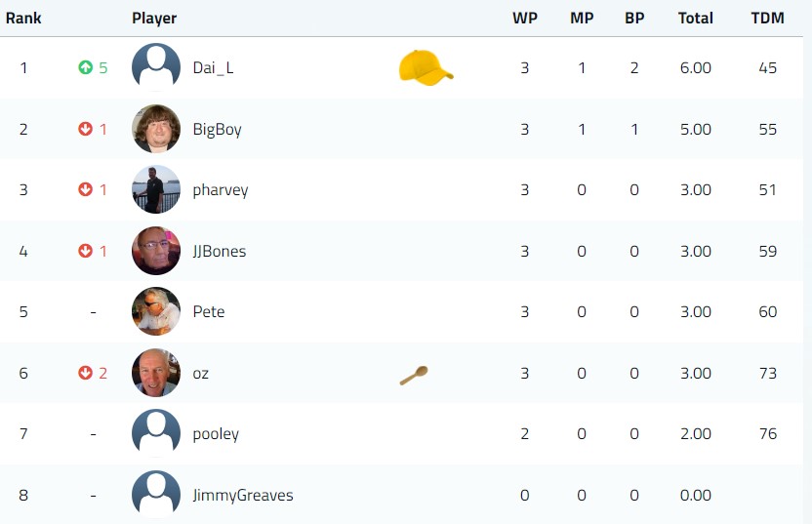Click the JimmyGreaves default avatar

(x=156, y=495)
